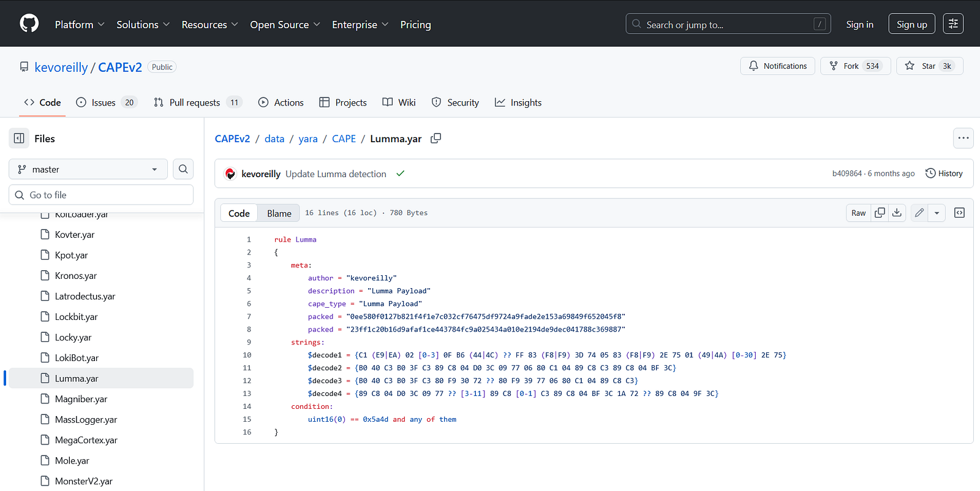Click the MegaCortex.yar file icon
The width and height of the screenshot is (980, 491).
[45, 440]
